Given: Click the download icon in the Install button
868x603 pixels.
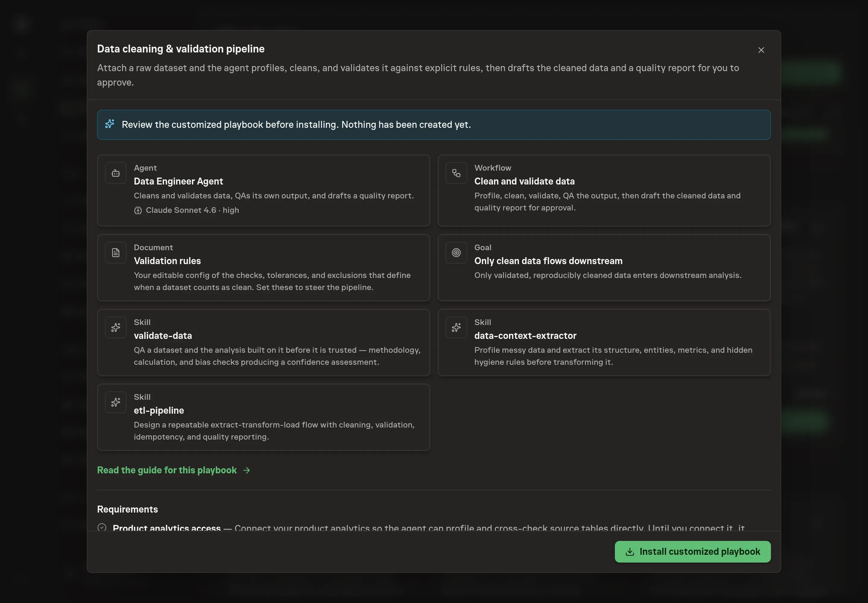Looking at the screenshot, I should point(630,552).
